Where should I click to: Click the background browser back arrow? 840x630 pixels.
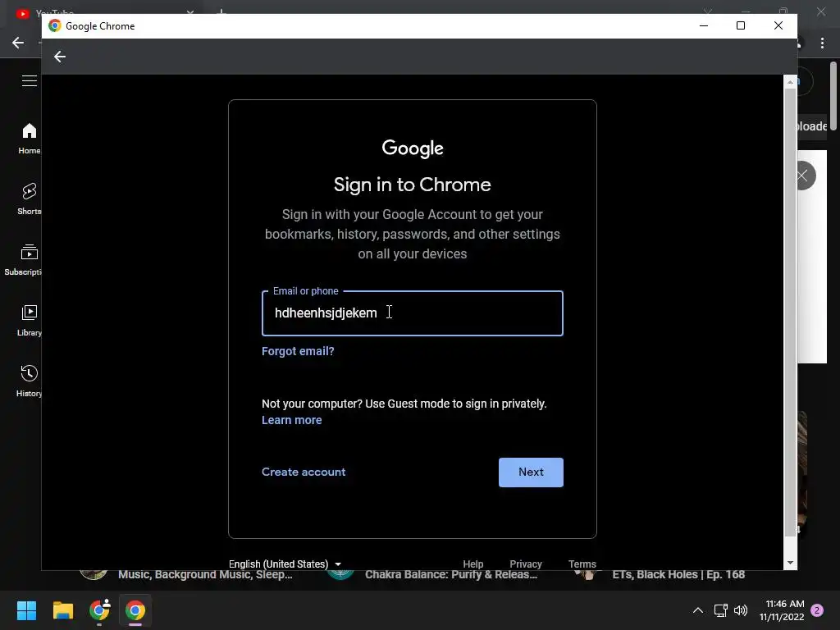pos(18,43)
